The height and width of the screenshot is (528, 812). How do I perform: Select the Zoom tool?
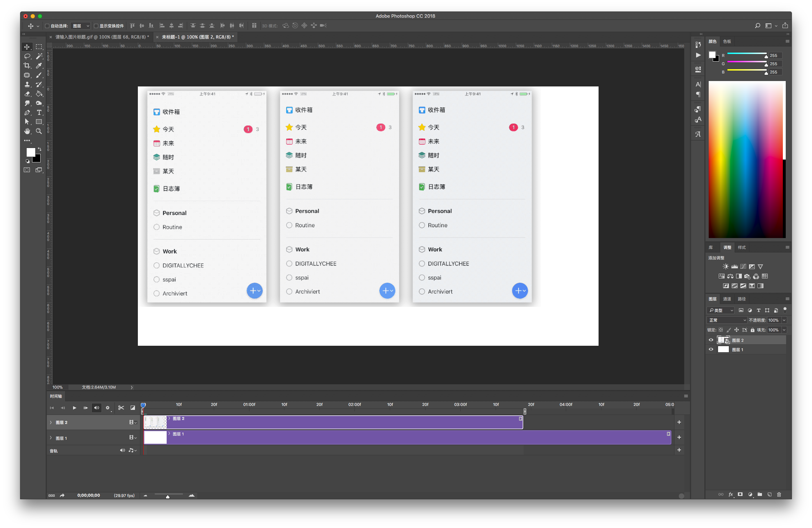click(x=39, y=131)
